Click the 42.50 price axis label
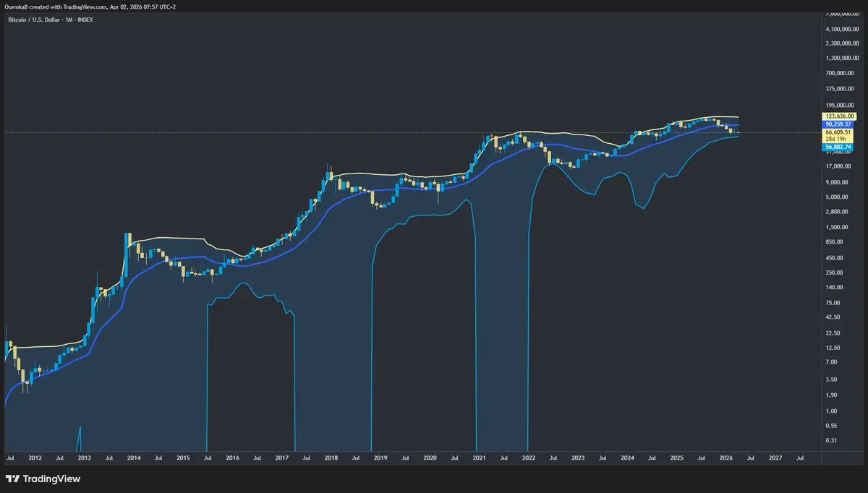The image size is (868, 493). pyautogui.click(x=833, y=317)
